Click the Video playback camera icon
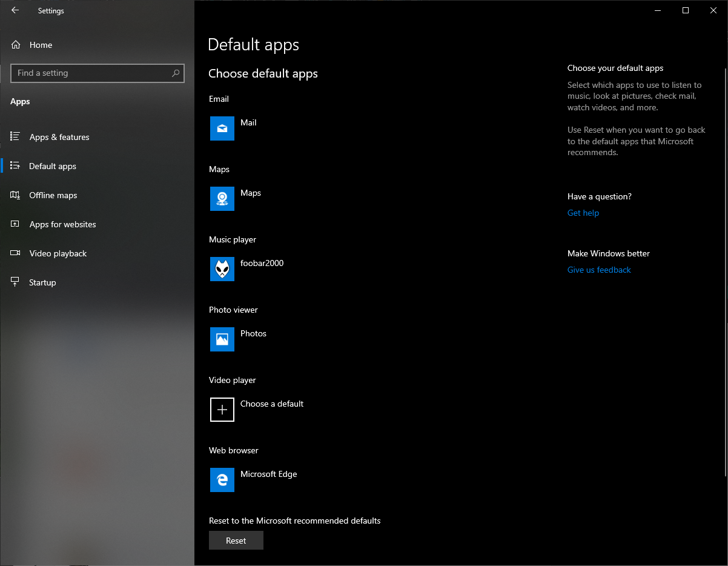The width and height of the screenshot is (728, 566). (x=15, y=253)
